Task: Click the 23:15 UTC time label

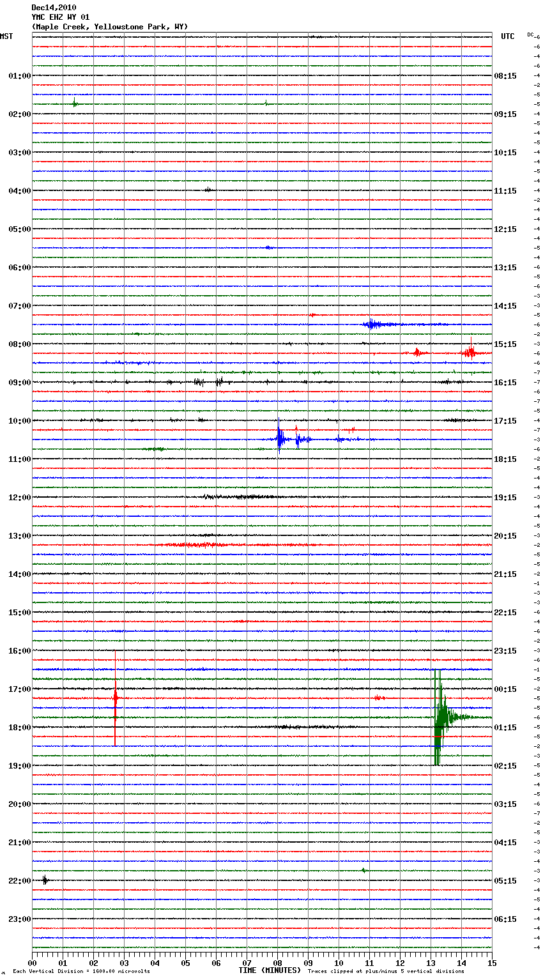Action: coord(505,651)
